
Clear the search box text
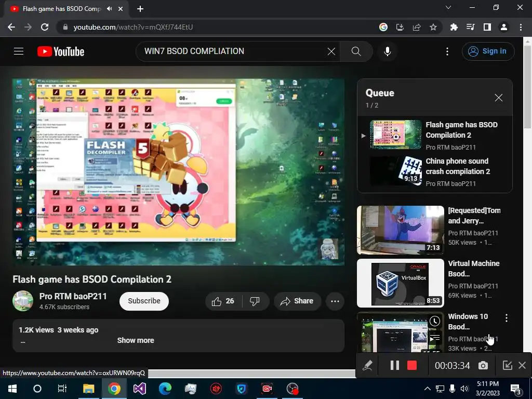331,51
